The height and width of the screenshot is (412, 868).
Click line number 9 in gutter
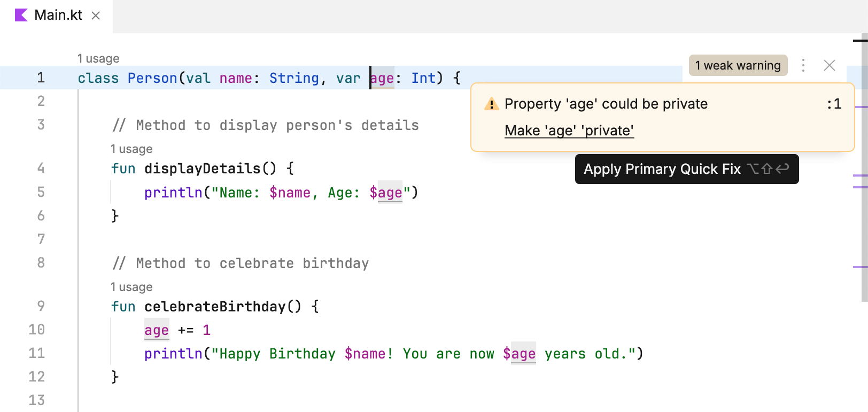[x=41, y=307]
